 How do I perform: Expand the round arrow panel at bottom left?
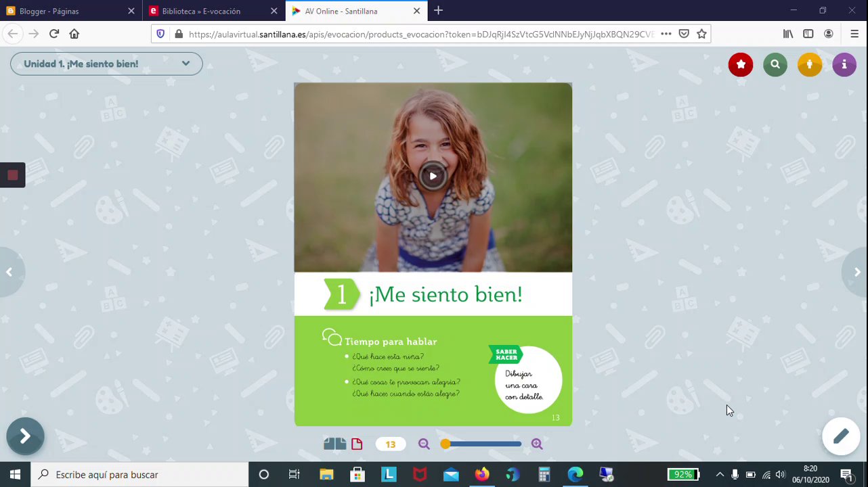(x=25, y=436)
